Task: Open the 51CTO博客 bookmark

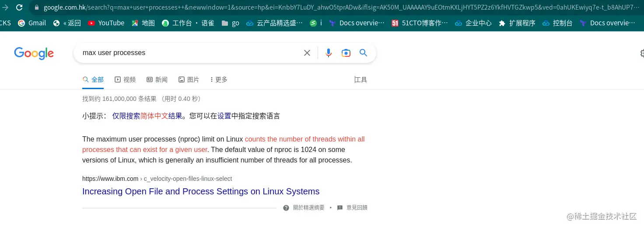Action: [x=420, y=23]
